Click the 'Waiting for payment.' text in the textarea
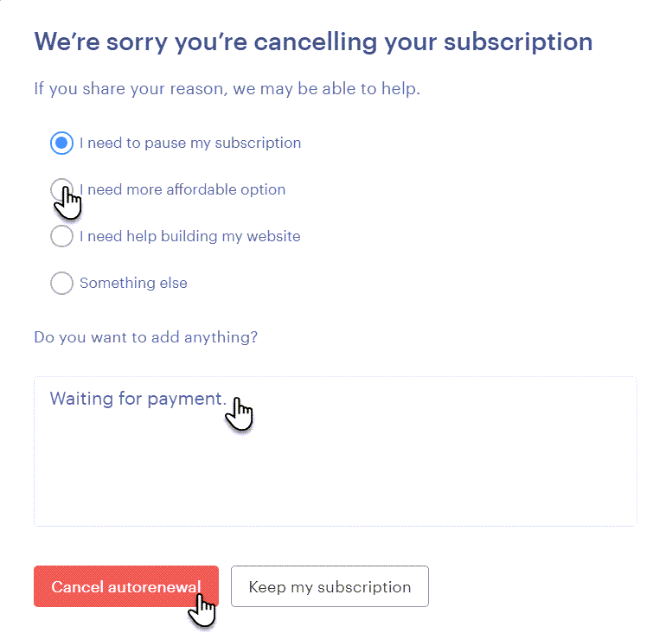 [137, 399]
